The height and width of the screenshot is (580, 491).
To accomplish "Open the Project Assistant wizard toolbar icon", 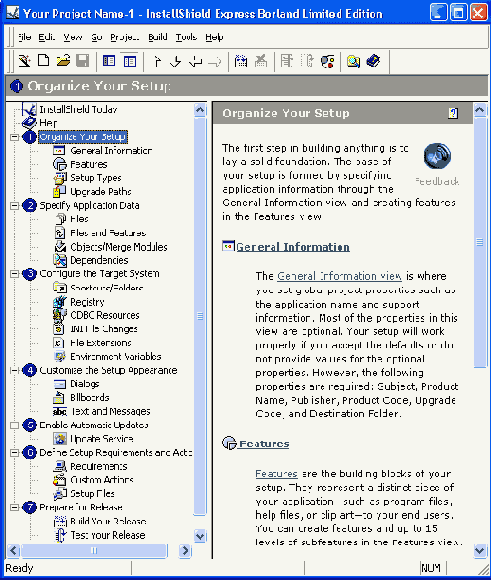I will pos(24,61).
